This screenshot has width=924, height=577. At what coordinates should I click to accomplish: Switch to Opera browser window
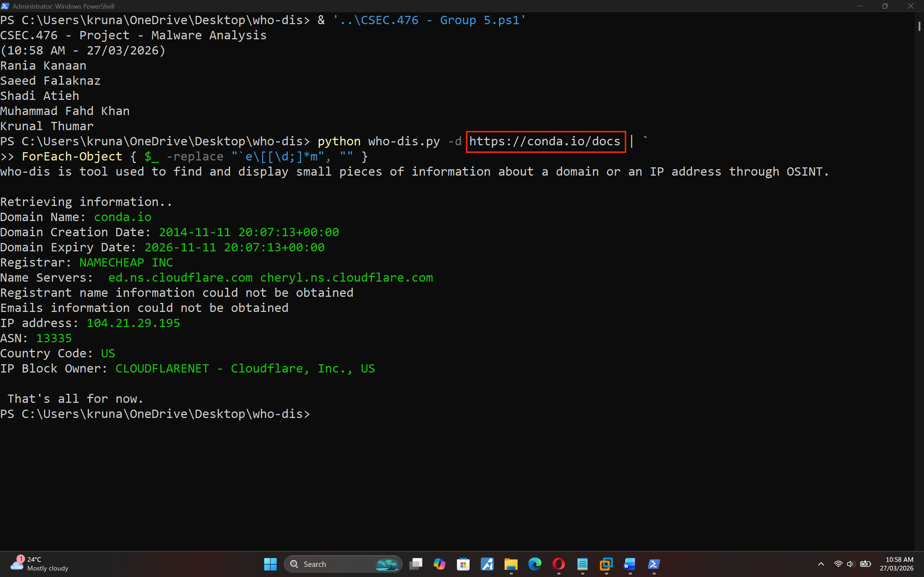[x=559, y=564]
